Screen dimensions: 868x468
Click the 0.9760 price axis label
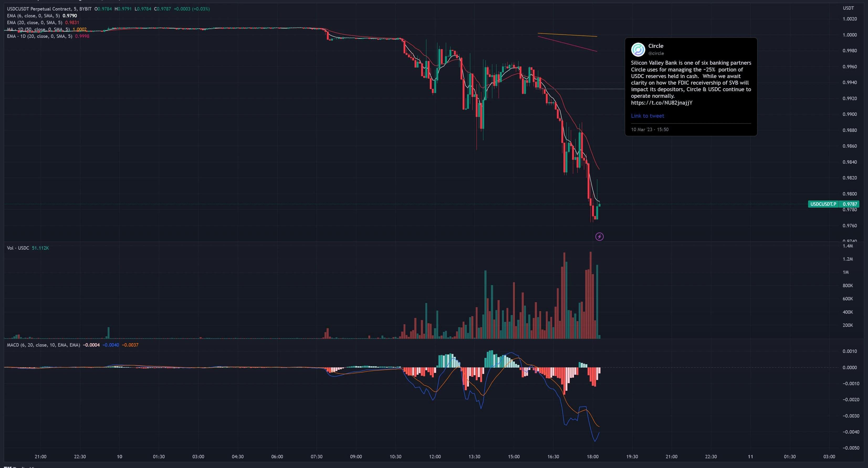849,225
